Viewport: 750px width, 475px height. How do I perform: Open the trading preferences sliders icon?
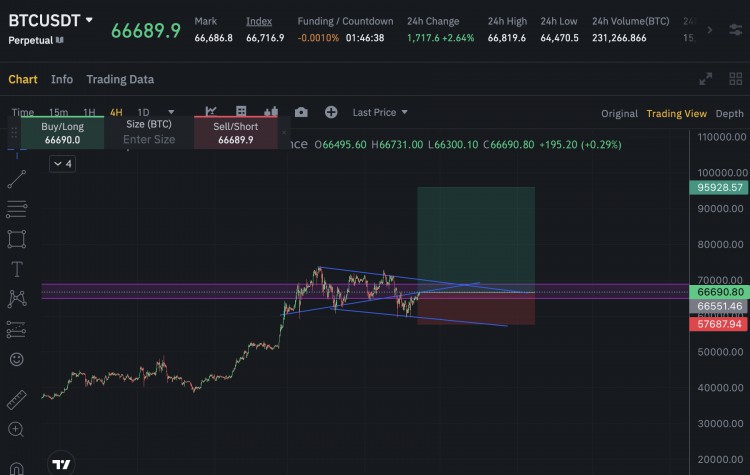point(736,30)
